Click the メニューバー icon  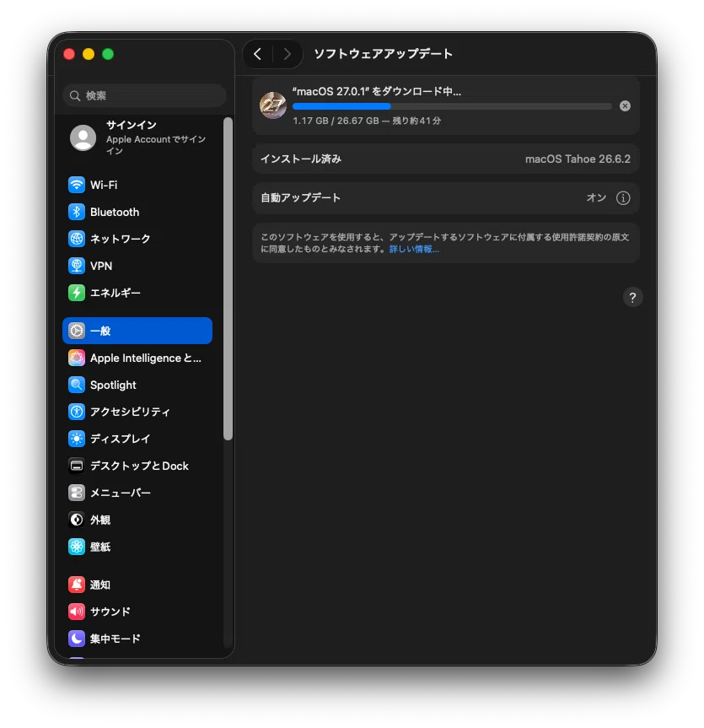77,492
